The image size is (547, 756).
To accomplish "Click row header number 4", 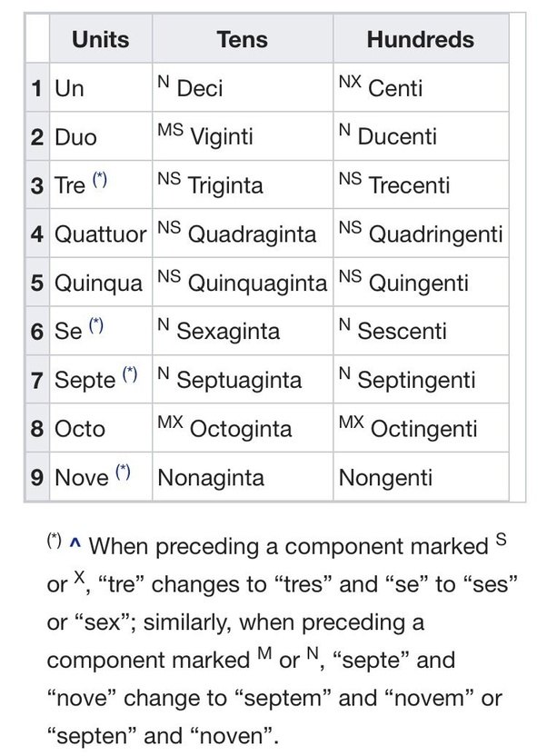I will (x=37, y=234).
